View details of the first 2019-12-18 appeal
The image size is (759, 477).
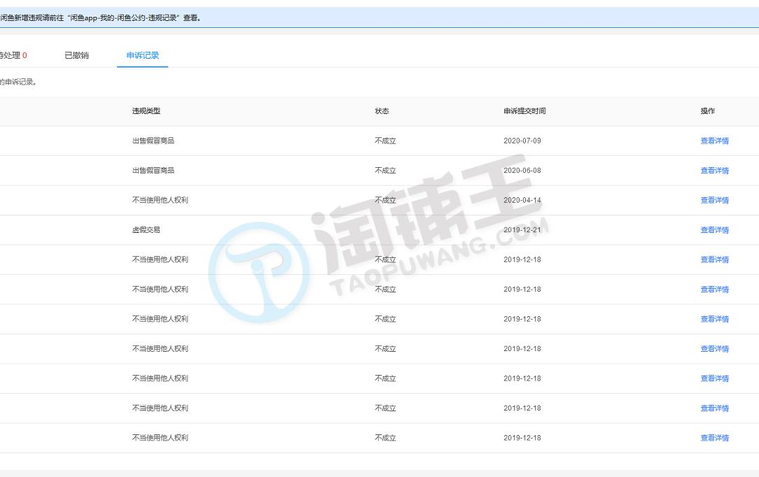(714, 260)
